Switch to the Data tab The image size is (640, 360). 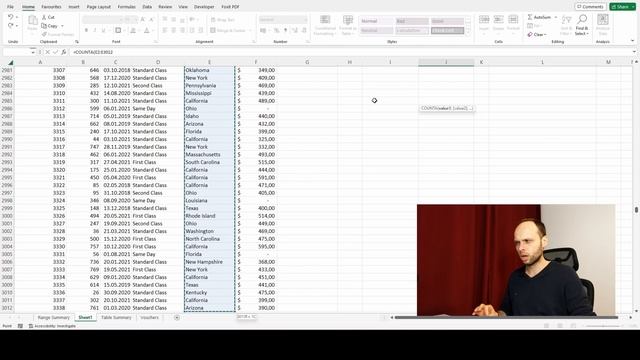[x=147, y=7]
